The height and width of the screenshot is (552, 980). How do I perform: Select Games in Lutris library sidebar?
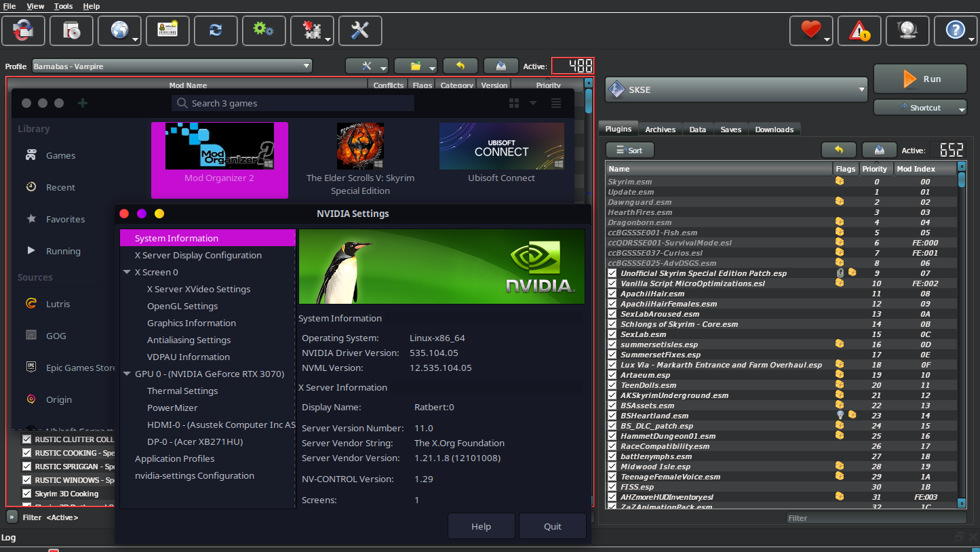pyautogui.click(x=61, y=155)
